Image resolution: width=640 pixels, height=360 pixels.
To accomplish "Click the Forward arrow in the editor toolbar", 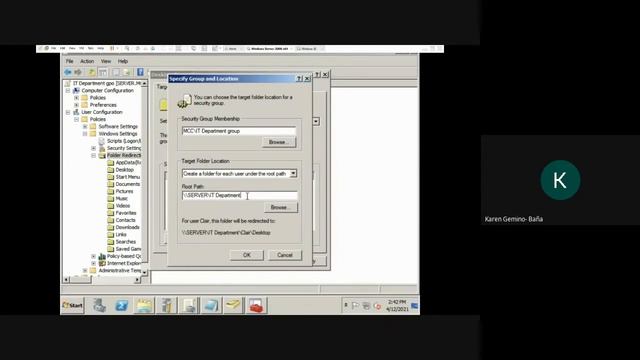I will 78,72.
